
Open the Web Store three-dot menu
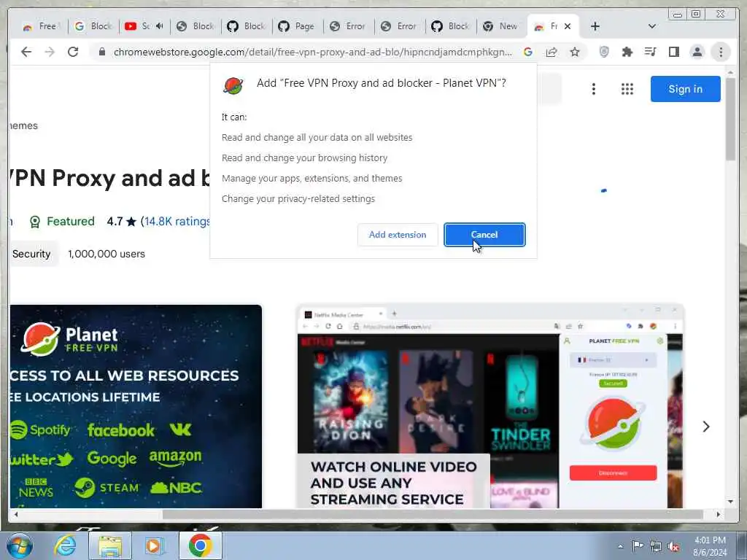click(x=594, y=89)
